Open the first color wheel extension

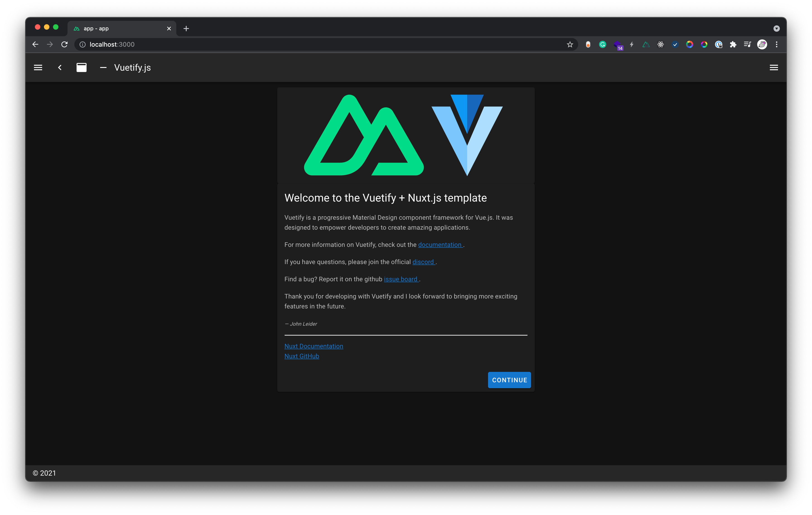pyautogui.click(x=690, y=44)
